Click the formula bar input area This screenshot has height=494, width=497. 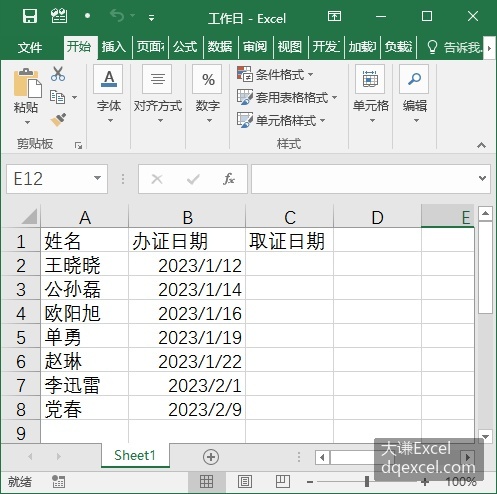click(364, 179)
